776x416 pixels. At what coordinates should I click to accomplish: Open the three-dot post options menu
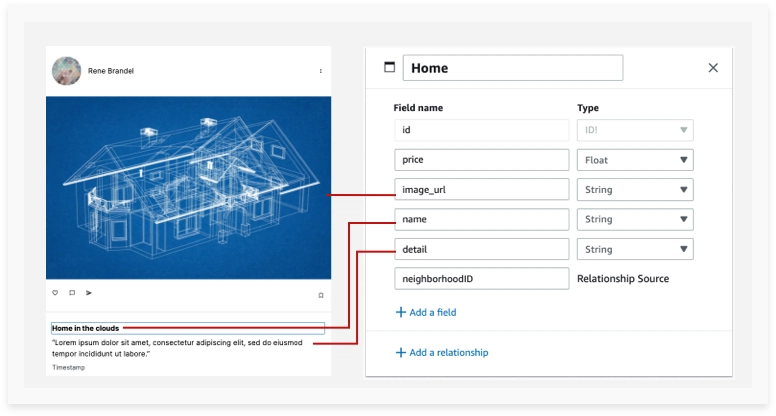point(321,71)
